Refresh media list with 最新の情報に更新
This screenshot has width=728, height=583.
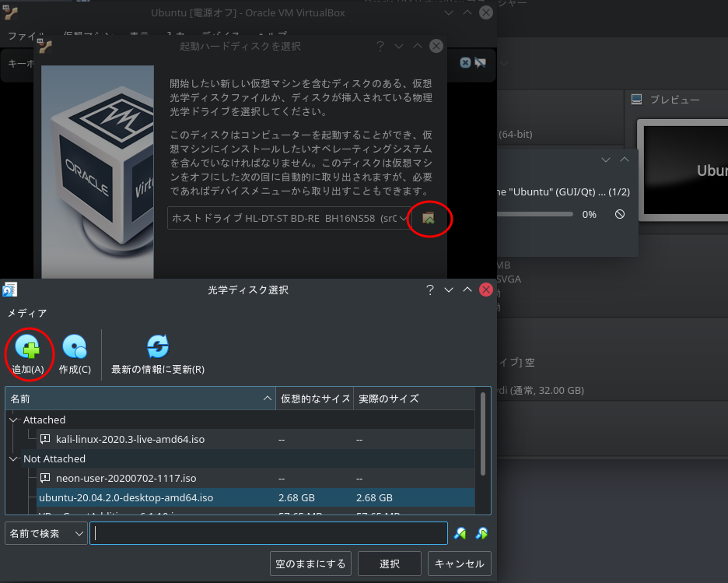pos(158,355)
